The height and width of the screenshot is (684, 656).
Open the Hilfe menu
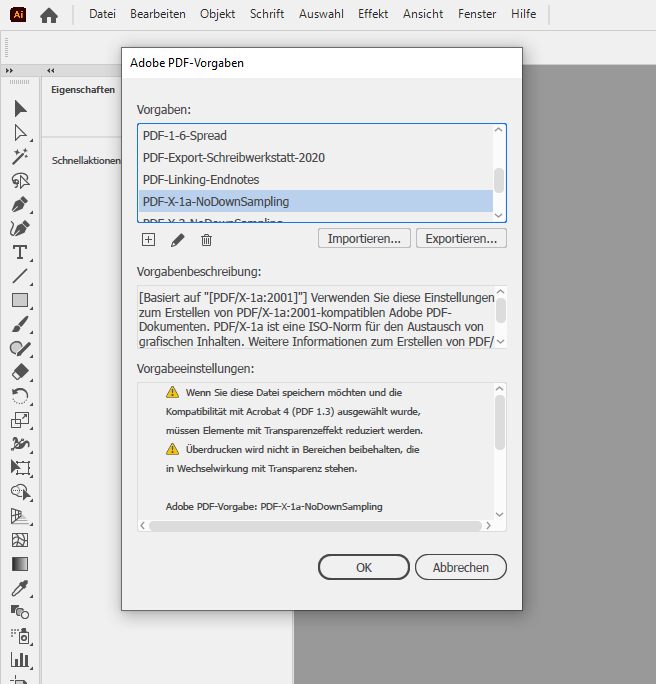(x=523, y=14)
